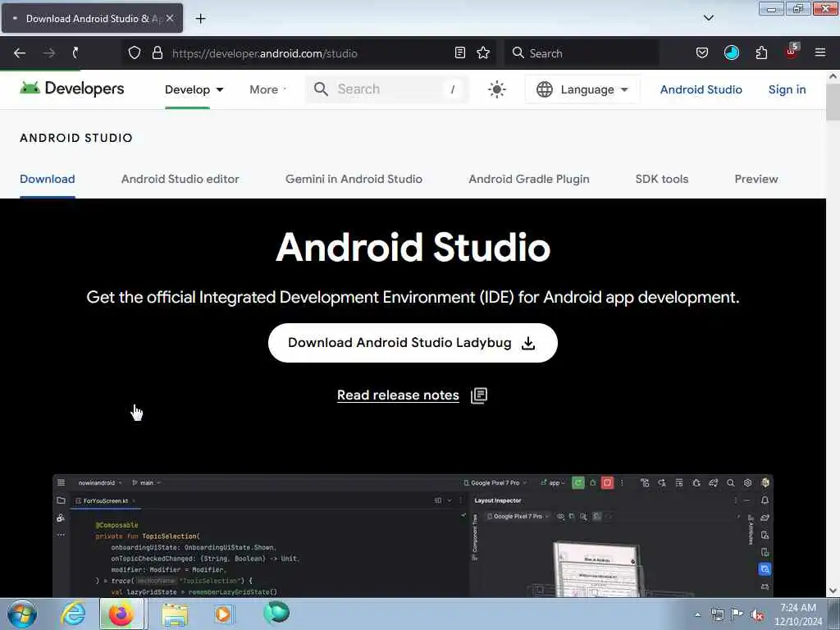
Task: Toggle reader view icon in address bar
Action: (459, 53)
